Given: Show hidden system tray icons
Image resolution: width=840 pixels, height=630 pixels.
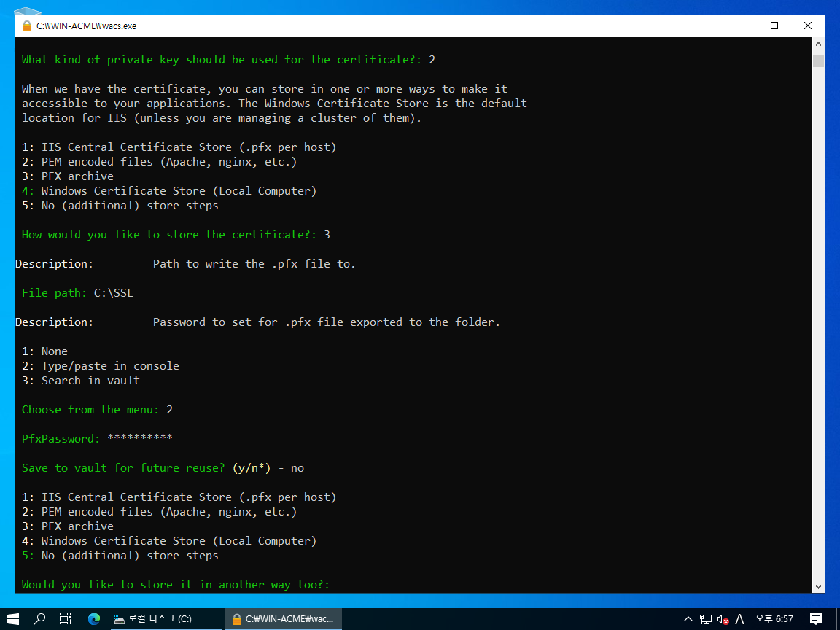Looking at the screenshot, I should click(688, 619).
